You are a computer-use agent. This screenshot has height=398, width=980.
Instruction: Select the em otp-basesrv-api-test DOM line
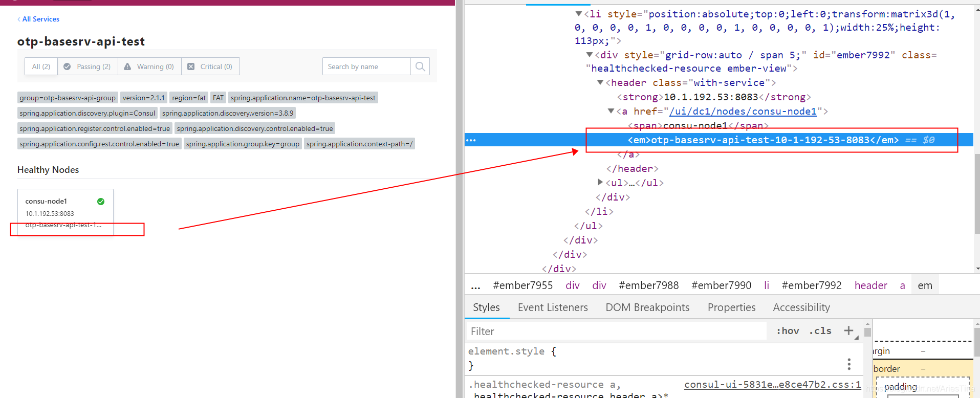(x=764, y=140)
